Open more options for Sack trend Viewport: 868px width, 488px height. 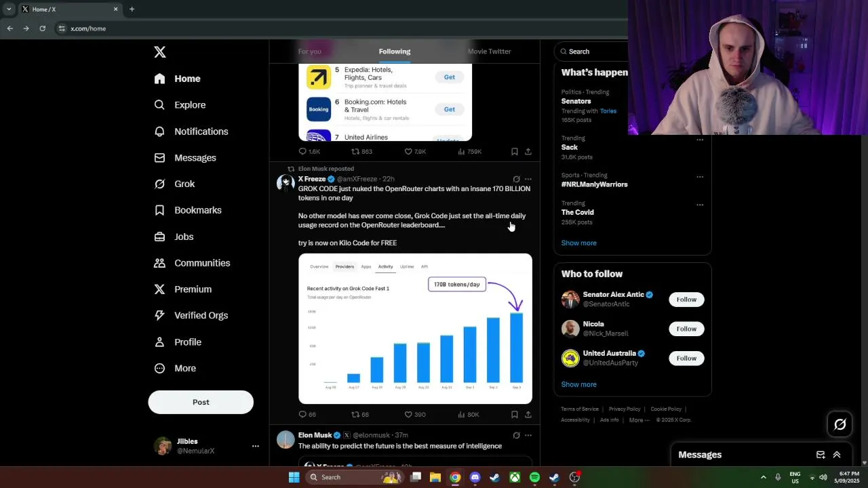coord(700,140)
